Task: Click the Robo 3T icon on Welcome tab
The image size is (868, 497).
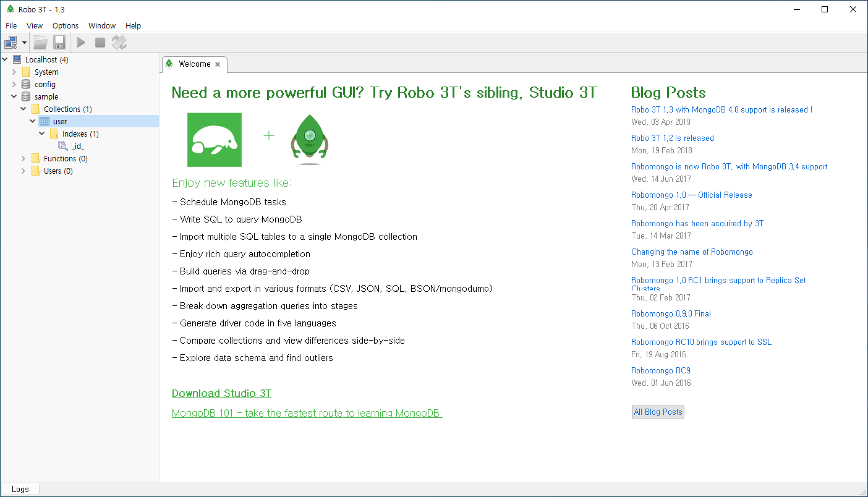Action: [x=169, y=64]
